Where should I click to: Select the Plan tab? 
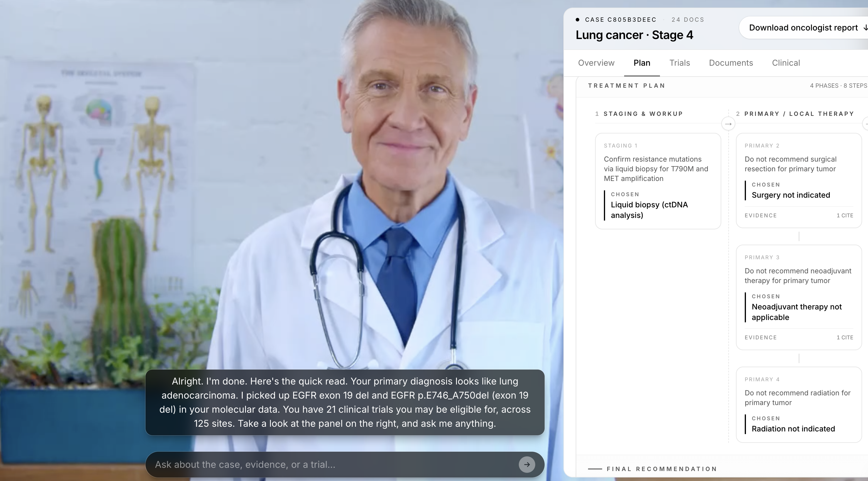coord(641,63)
